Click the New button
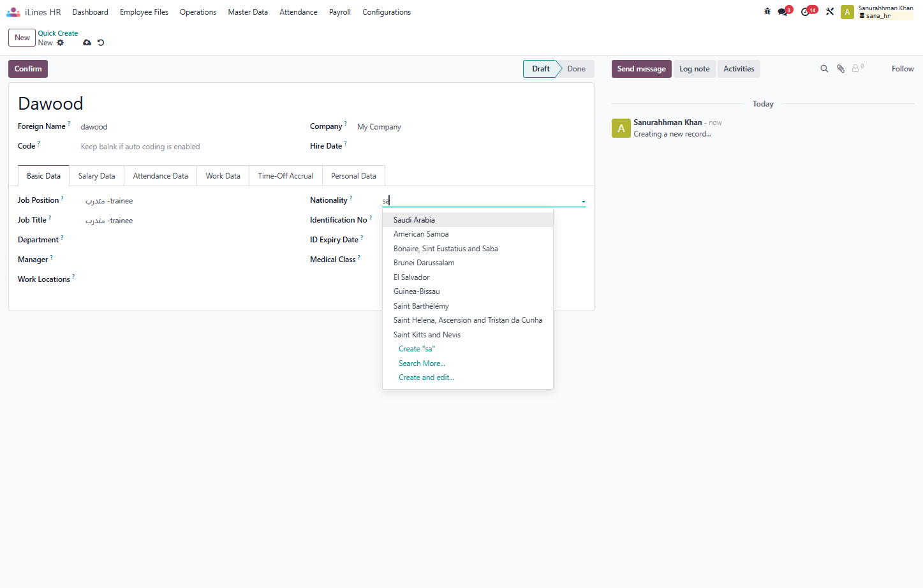 tap(22, 38)
